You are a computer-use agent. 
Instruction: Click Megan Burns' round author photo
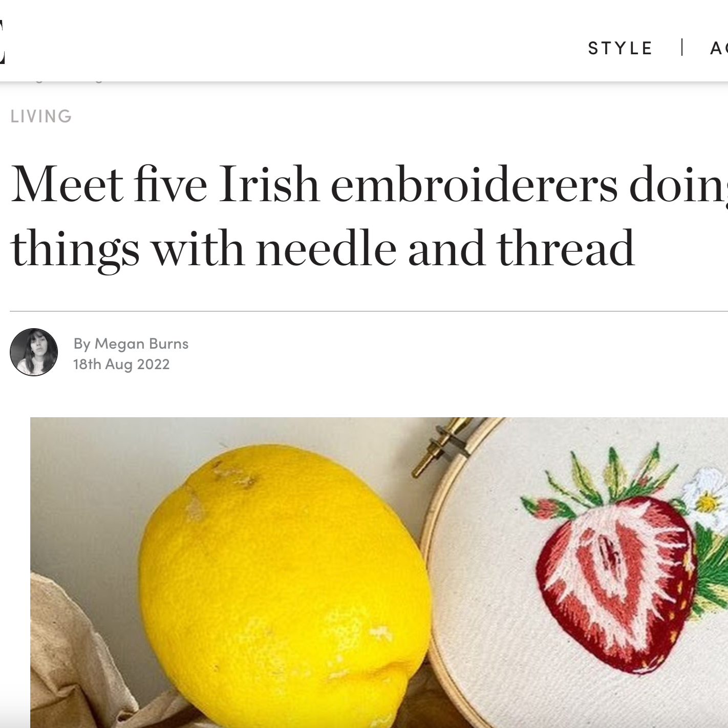pyautogui.click(x=34, y=352)
